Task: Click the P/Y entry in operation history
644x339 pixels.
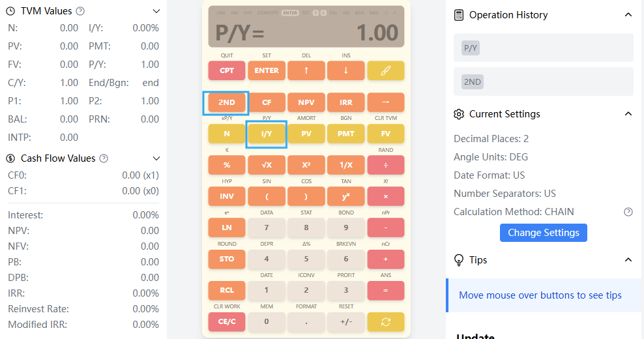Action: click(470, 48)
